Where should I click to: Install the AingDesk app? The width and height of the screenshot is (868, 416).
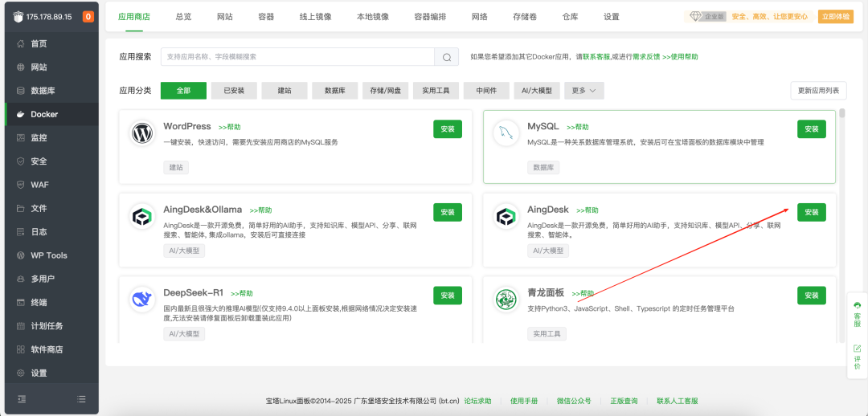812,212
